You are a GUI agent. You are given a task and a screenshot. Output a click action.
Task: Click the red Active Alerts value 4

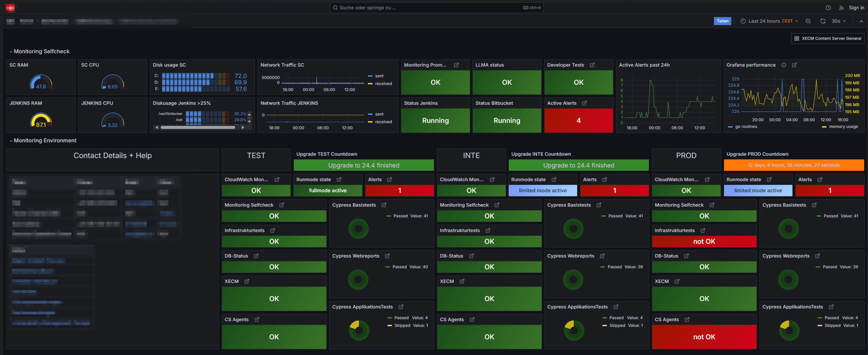coord(578,121)
